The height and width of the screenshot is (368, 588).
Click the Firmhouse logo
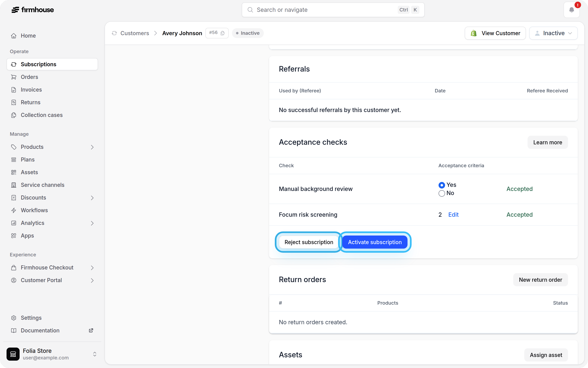[32, 10]
